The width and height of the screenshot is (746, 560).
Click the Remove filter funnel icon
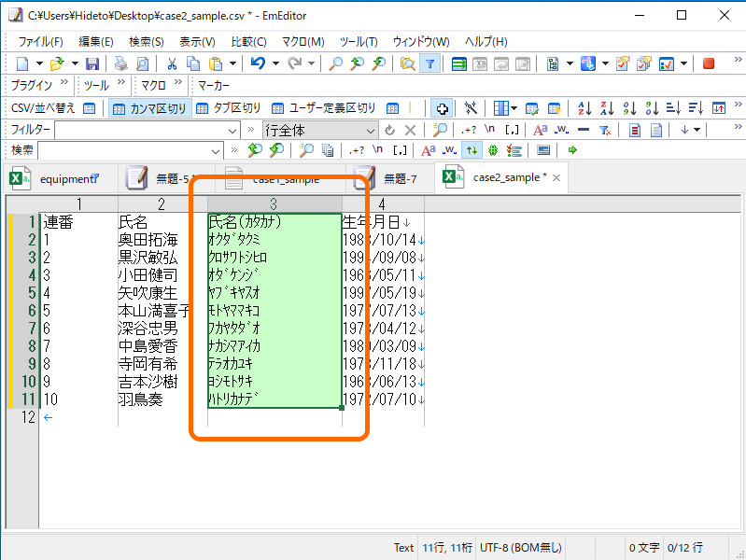point(605,130)
